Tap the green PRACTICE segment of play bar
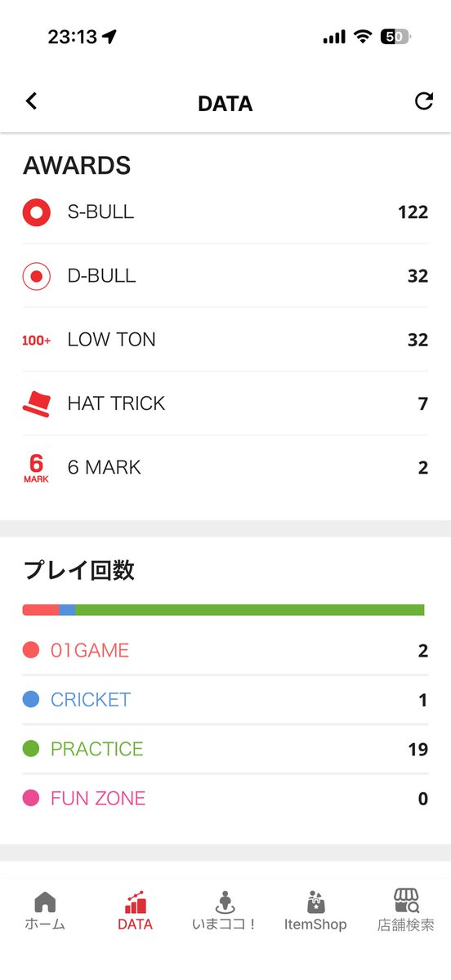451x980 pixels. (250, 610)
